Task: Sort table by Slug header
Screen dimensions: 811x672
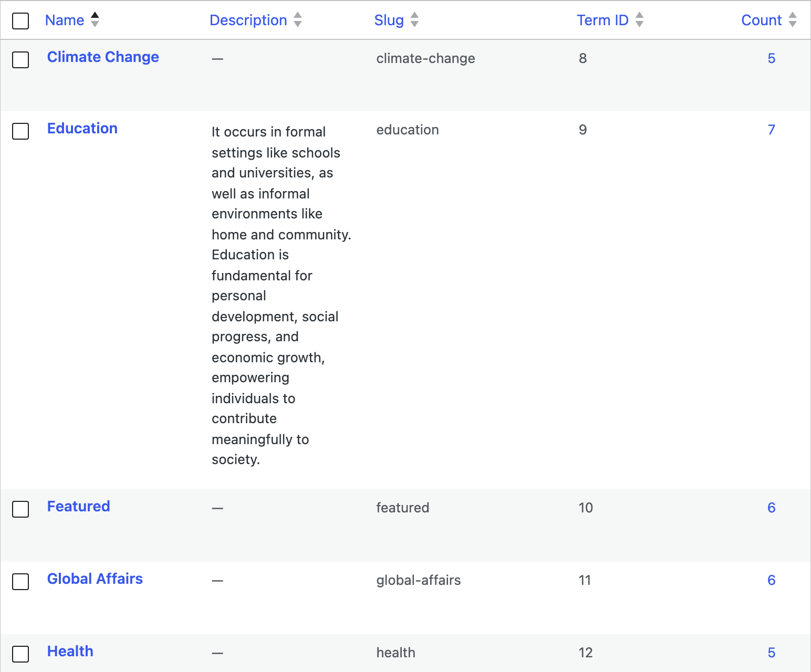Action: point(389,20)
